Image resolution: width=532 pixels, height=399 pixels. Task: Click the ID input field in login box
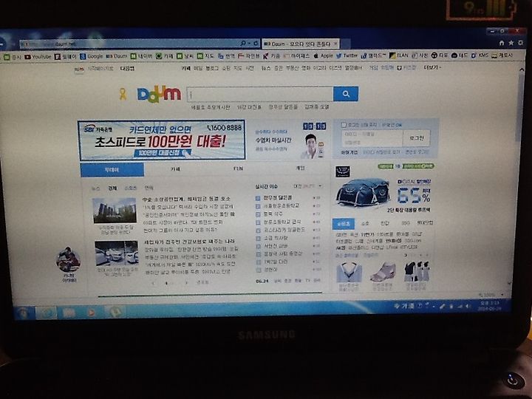pos(372,134)
